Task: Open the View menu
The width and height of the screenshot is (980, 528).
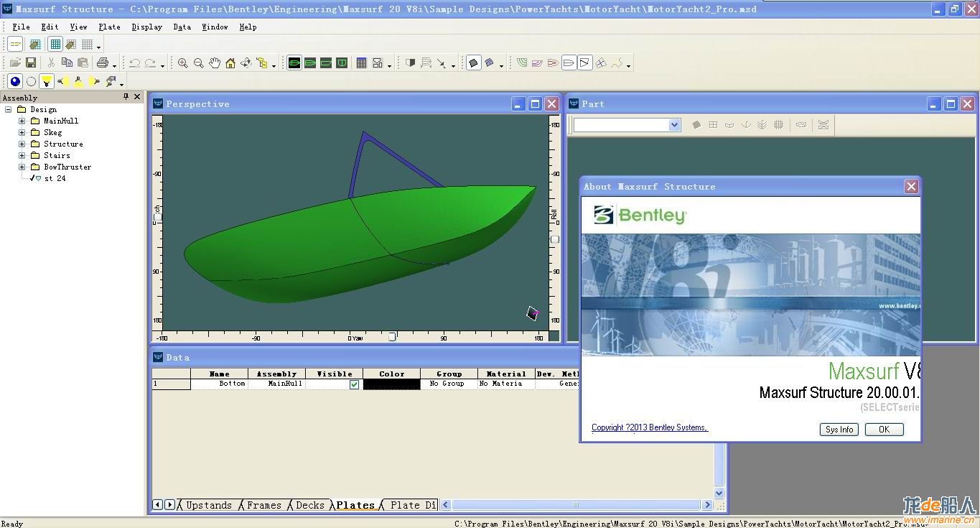Action: coord(78,27)
